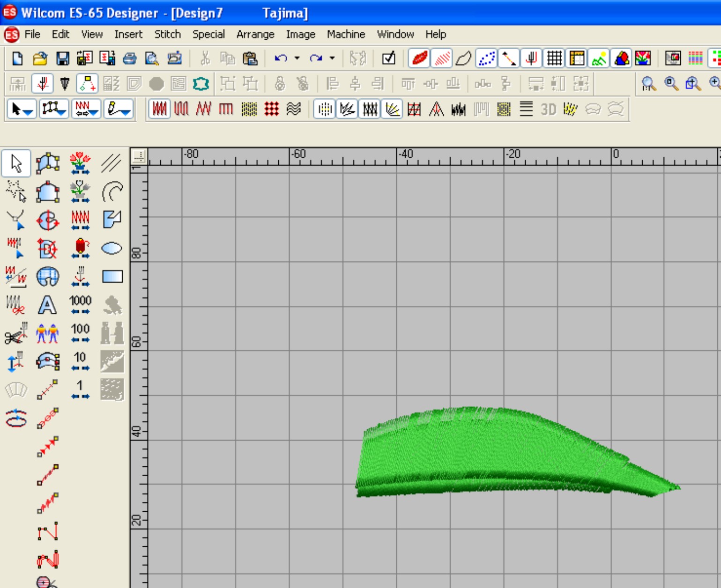
Task: Click the 3D stitch effect icon
Action: click(548, 110)
